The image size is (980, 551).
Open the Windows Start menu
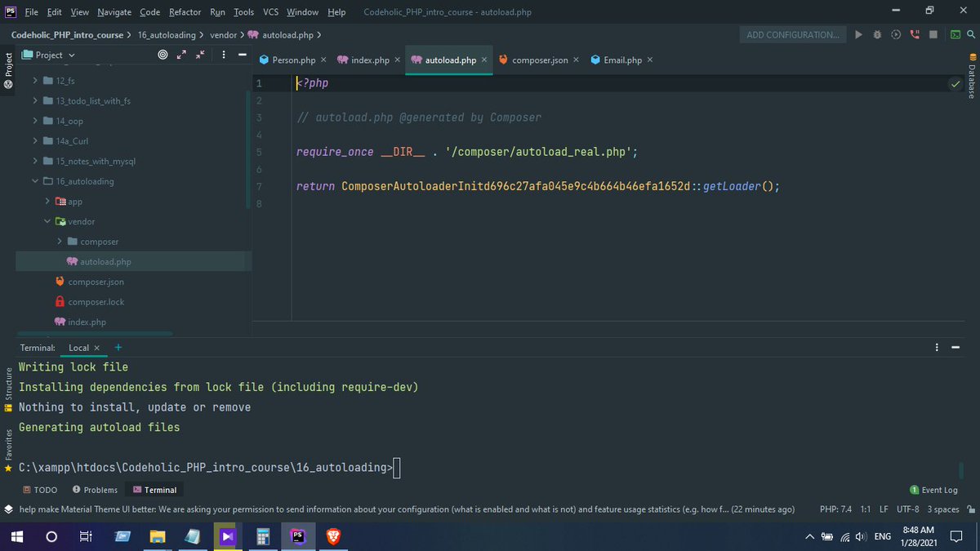click(x=16, y=536)
